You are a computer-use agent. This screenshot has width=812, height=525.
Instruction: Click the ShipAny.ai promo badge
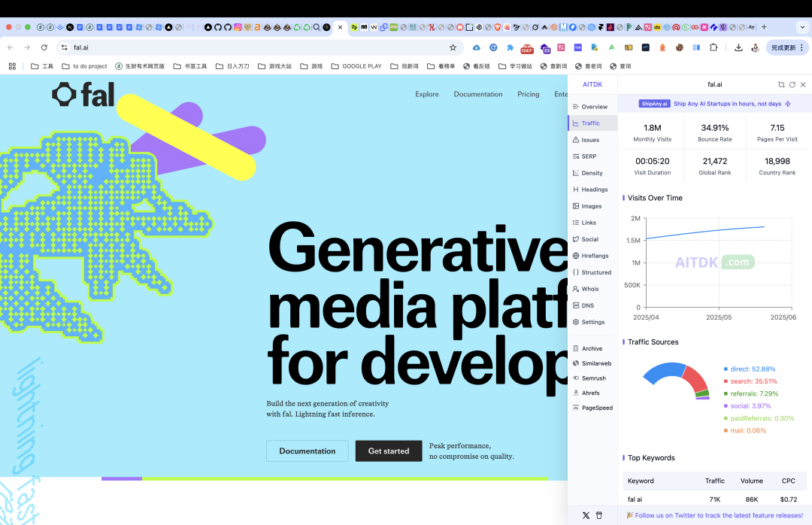click(655, 104)
